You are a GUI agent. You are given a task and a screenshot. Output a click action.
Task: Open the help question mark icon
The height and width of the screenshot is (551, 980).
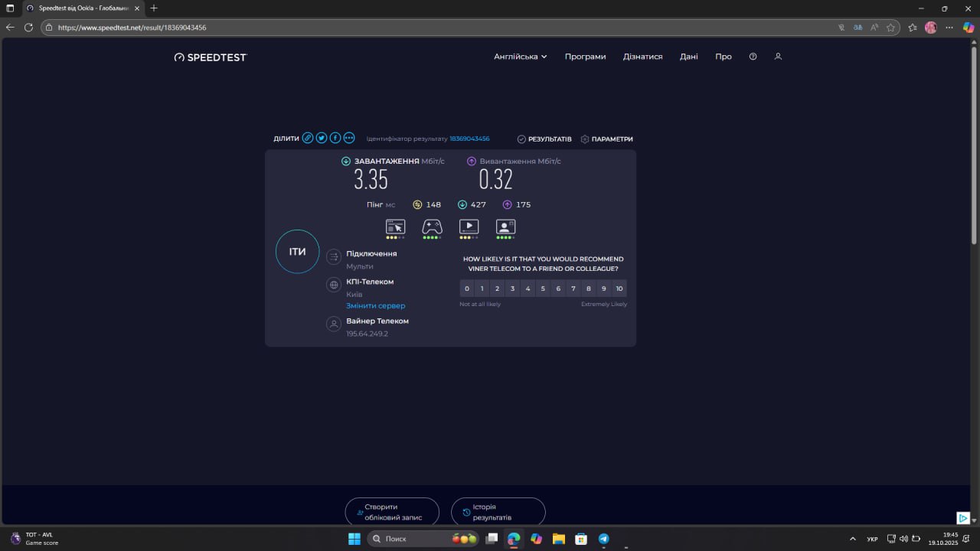tap(753, 57)
